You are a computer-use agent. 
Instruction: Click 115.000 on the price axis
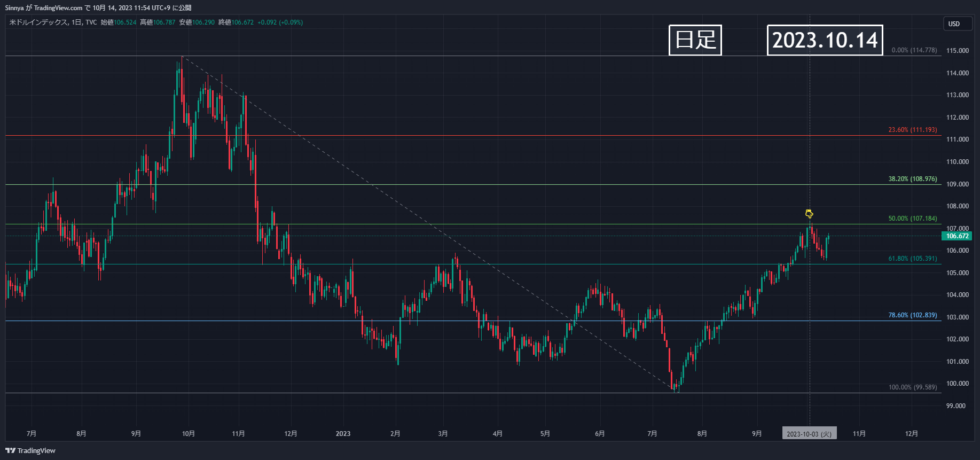pyautogui.click(x=957, y=51)
